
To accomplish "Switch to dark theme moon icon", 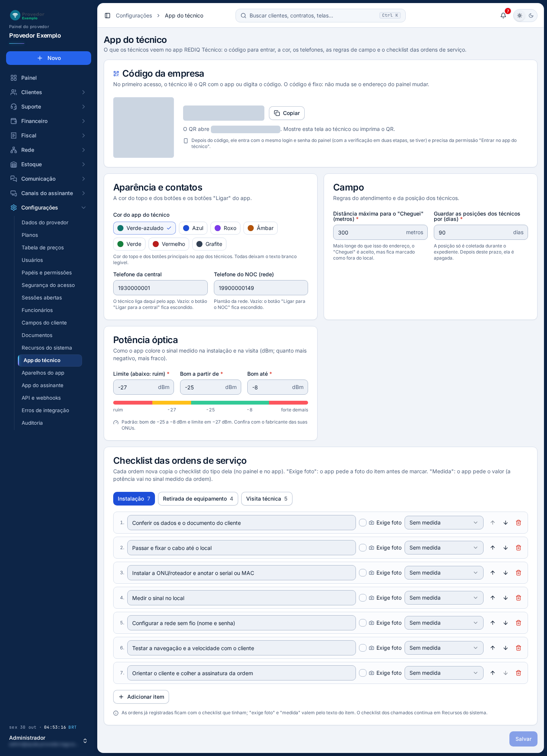I will (531, 16).
